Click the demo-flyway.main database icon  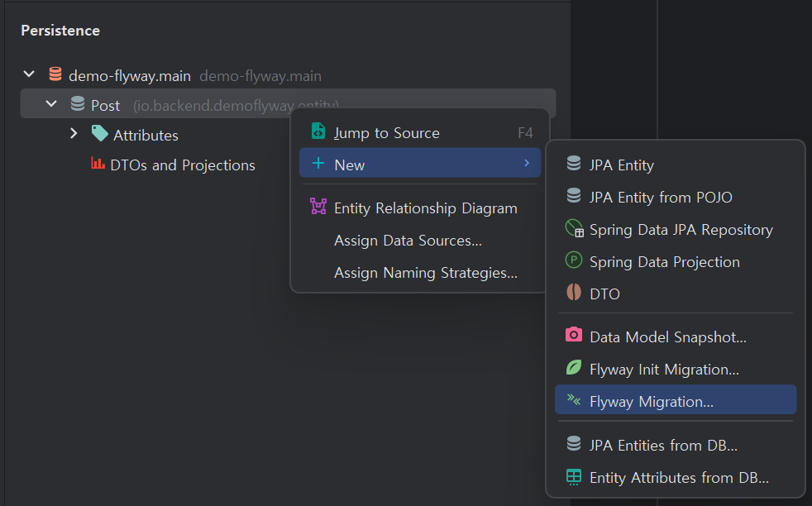55,74
